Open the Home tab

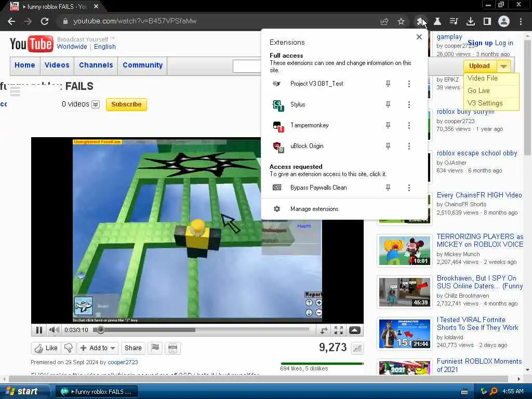pyautogui.click(x=25, y=65)
